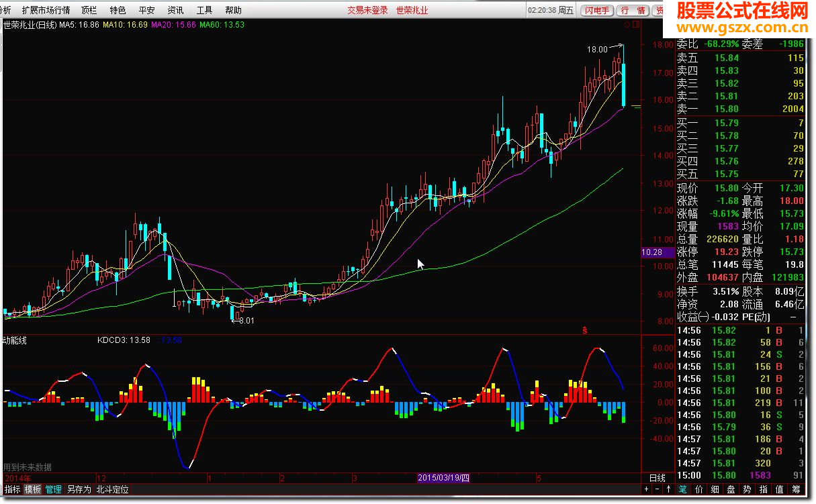Switch to the 盘 tab in quote panel

point(731,490)
